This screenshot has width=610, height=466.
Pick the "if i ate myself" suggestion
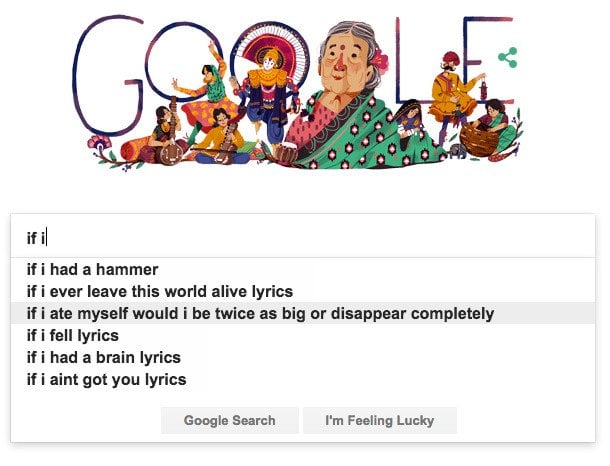(x=260, y=314)
